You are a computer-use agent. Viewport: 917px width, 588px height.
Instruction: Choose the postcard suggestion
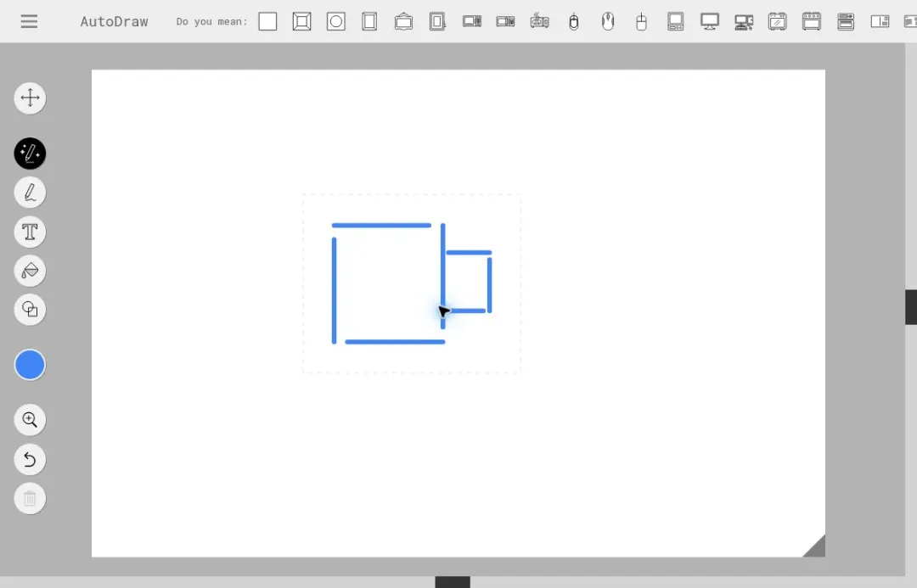pyautogui.click(x=880, y=21)
